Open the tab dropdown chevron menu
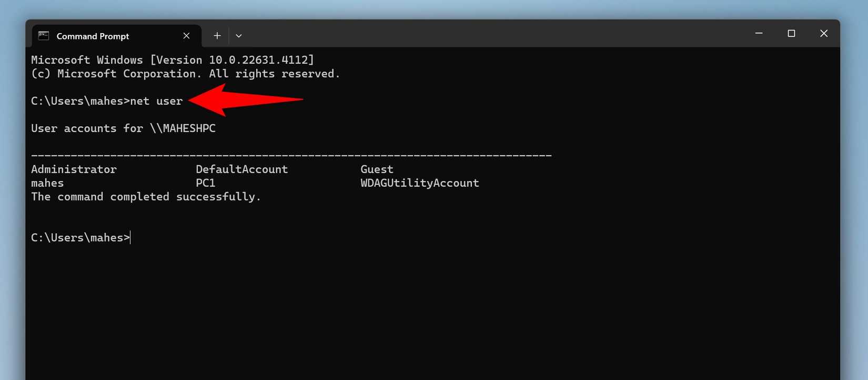This screenshot has width=868, height=380. 239,35
